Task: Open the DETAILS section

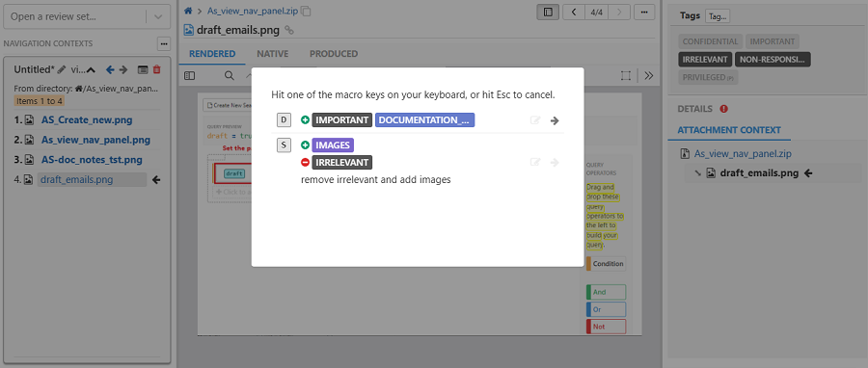Action: point(694,109)
